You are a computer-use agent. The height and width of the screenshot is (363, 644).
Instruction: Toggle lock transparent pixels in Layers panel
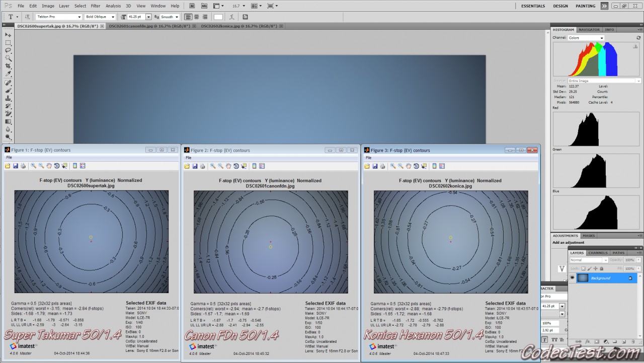pos(583,268)
